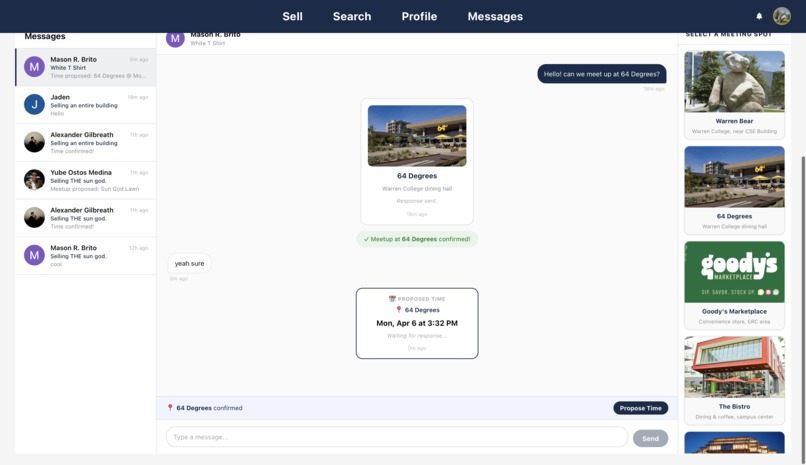The width and height of the screenshot is (806, 465).
Task: Open Alexander Gilbreath Selling an entire building chat
Action: 86,142
